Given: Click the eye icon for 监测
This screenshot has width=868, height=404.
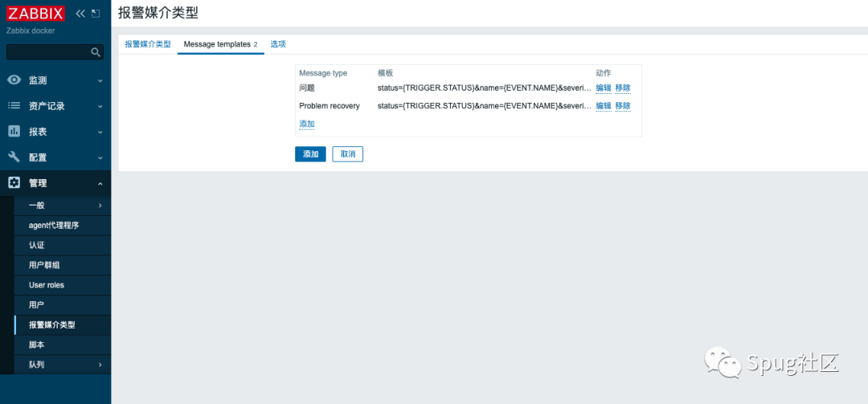Looking at the screenshot, I should [x=14, y=80].
